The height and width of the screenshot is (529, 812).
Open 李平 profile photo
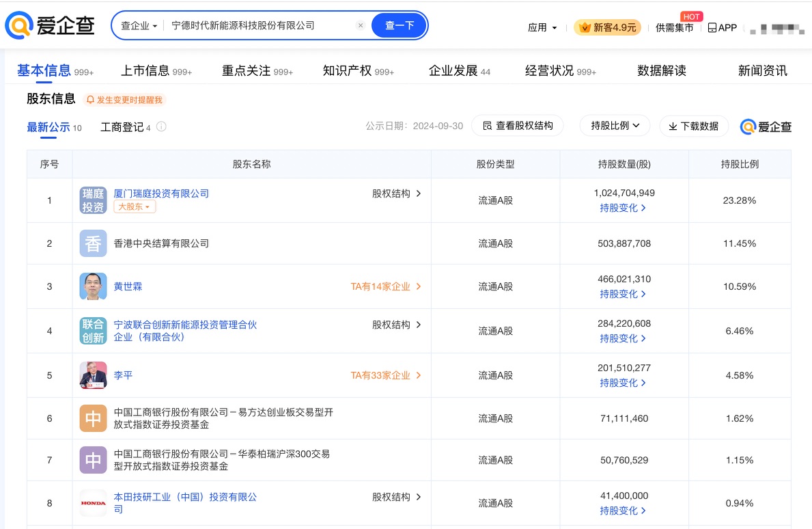point(93,375)
